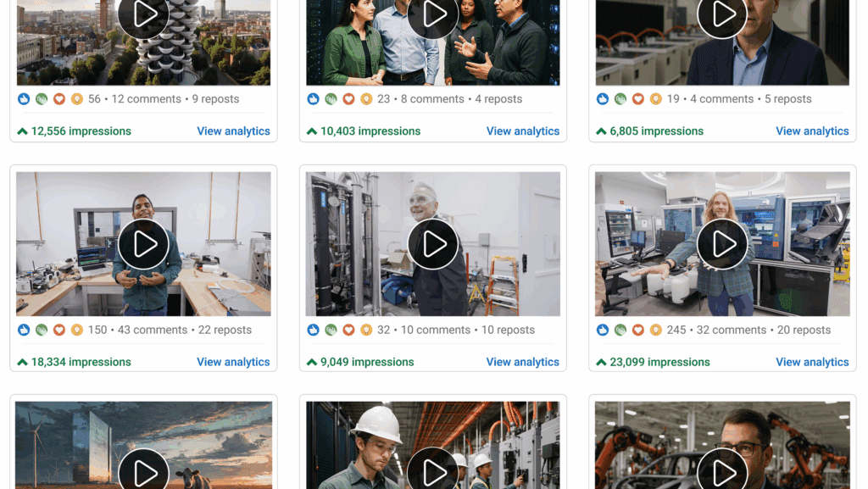The width and height of the screenshot is (868, 489).
Task: Click the celebrate reaction icon on the 56-reaction post
Action: [42, 99]
